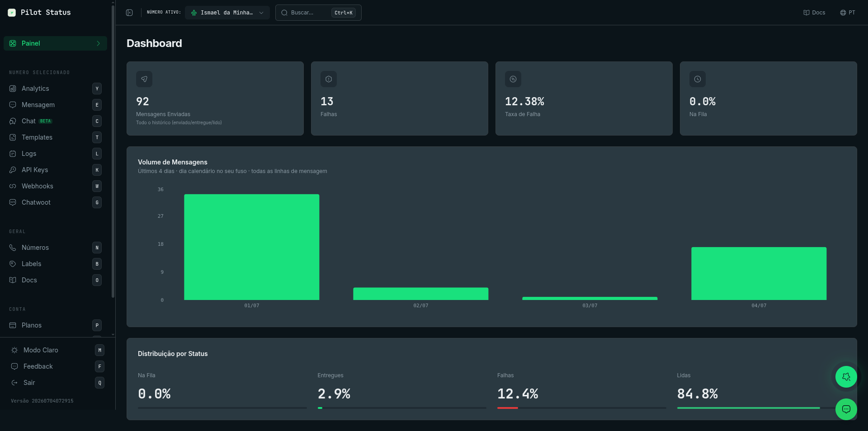Viewport: 868px width, 431px height.
Task: Open Docs in the Geral sidebar section
Action: click(x=55, y=280)
